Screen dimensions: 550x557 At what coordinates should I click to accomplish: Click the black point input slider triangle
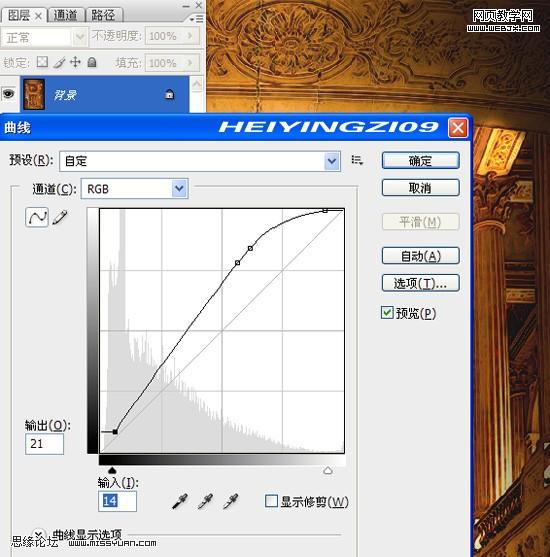(x=112, y=470)
